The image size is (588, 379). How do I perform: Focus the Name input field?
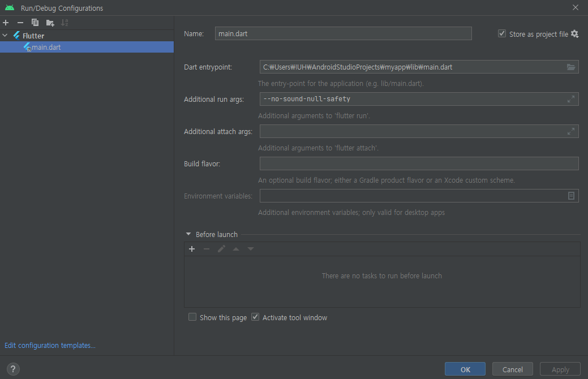tap(343, 33)
